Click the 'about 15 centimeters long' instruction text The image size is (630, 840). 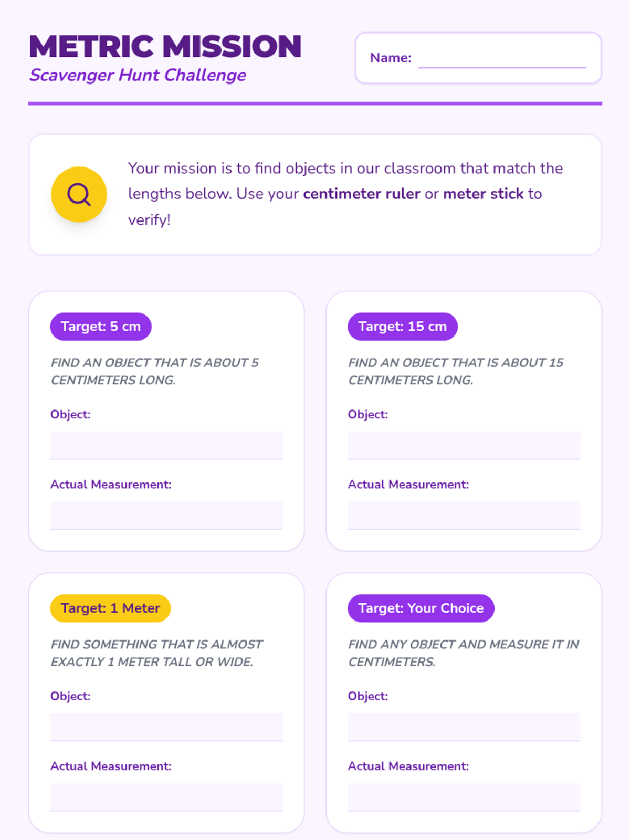455,371
